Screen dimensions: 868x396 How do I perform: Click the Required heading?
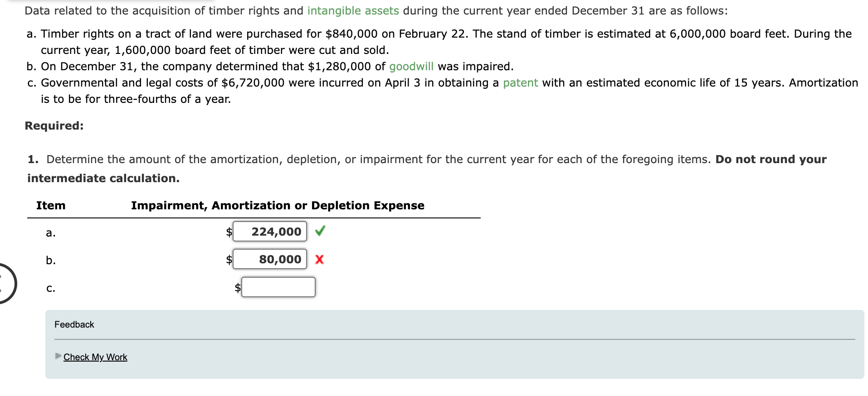point(54,126)
